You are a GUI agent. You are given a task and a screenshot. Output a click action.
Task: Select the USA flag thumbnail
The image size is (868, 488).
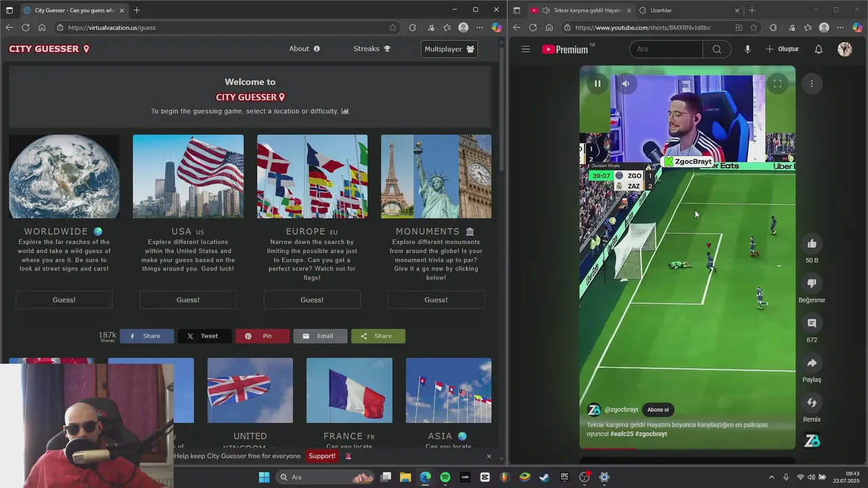pos(188,176)
